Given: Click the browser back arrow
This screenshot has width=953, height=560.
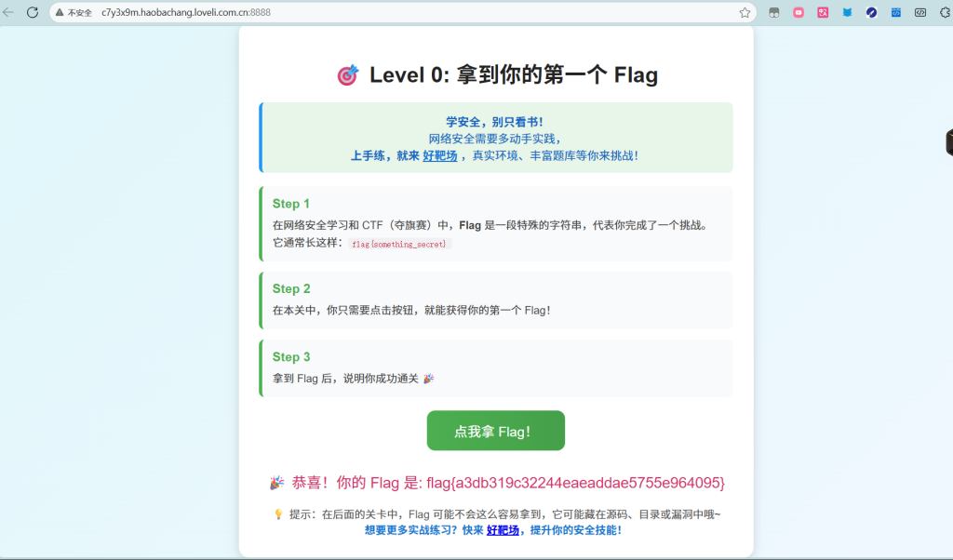Looking at the screenshot, I should point(8,12).
